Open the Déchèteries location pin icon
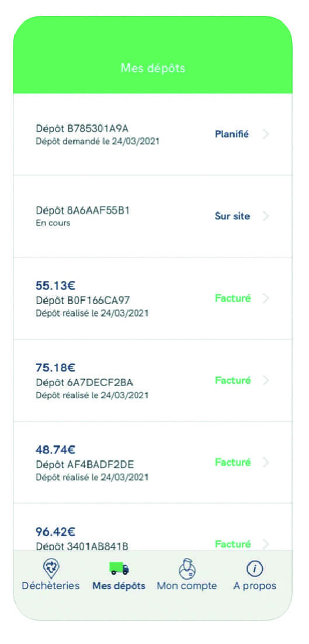 [51, 569]
